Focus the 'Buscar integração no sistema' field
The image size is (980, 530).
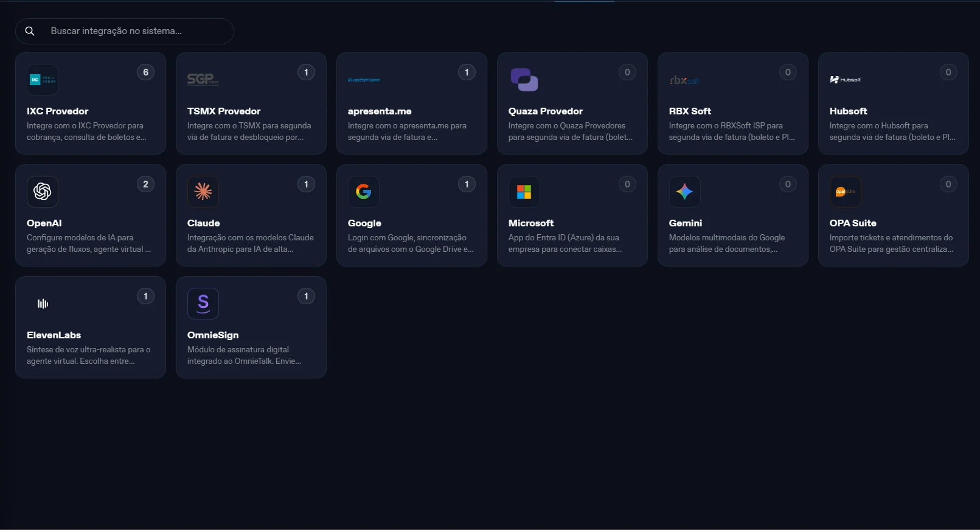125,31
